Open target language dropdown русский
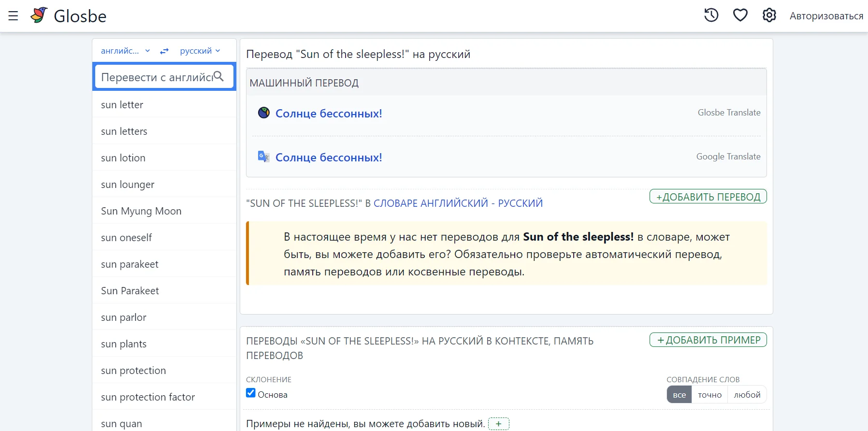 click(200, 51)
